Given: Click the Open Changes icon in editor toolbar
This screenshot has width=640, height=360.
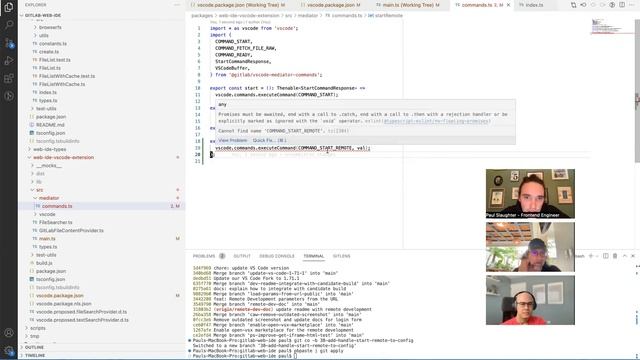Looking at the screenshot, I should [573, 5].
